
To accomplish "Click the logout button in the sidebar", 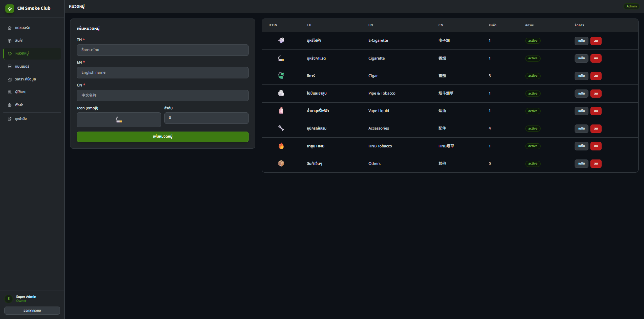I will coord(32,311).
